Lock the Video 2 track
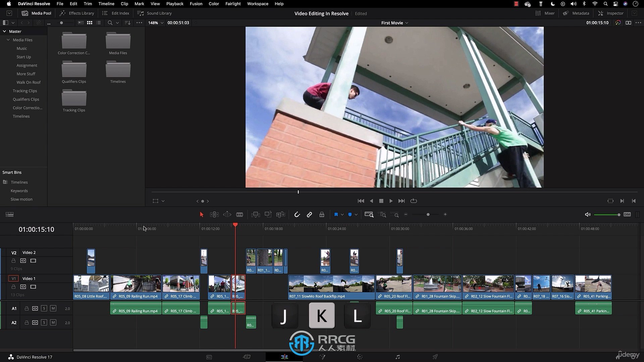This screenshot has width=644, height=362. 13,261
